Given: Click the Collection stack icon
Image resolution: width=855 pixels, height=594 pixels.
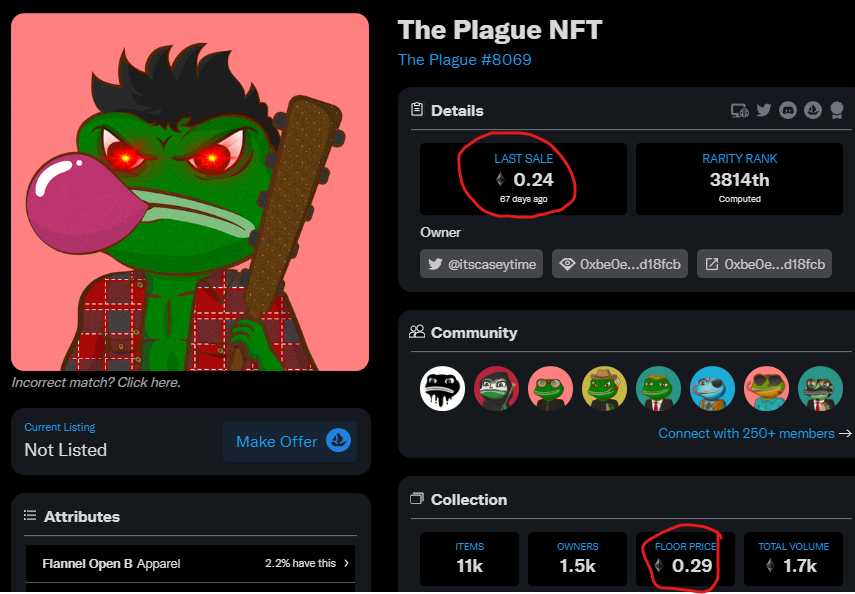Looking at the screenshot, I should click(417, 499).
